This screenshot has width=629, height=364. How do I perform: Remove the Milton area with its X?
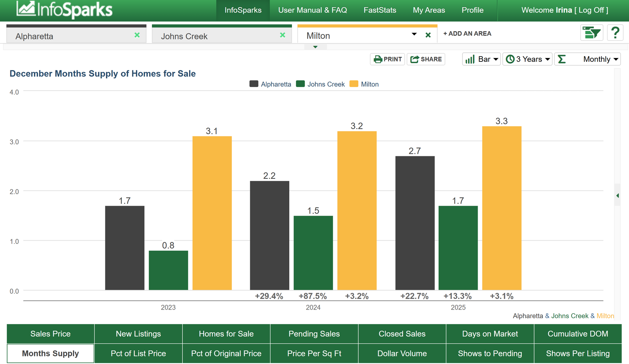coord(428,35)
